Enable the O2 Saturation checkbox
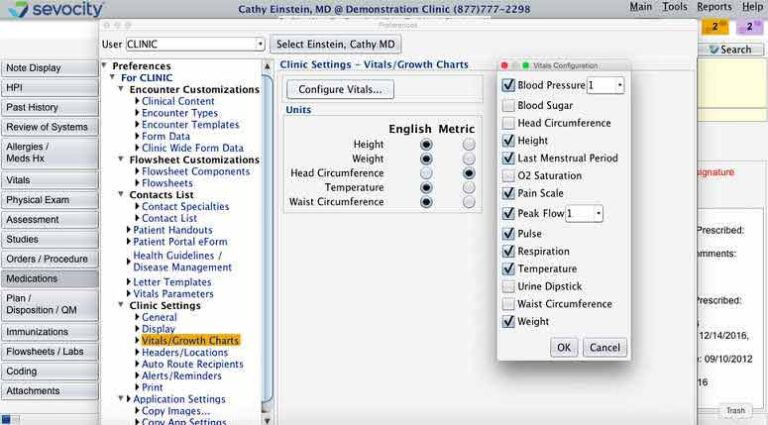The width and height of the screenshot is (768, 425). (x=508, y=175)
